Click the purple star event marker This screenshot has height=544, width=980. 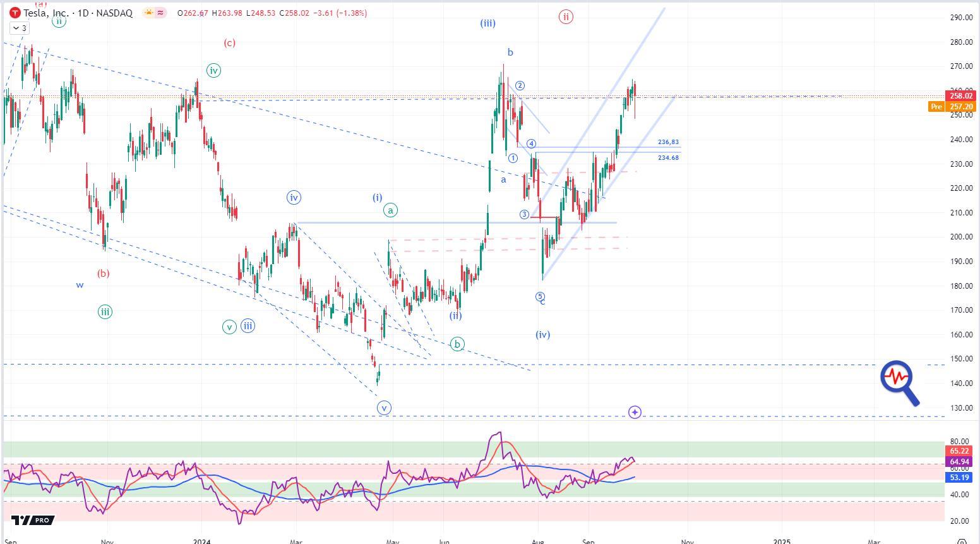point(635,413)
